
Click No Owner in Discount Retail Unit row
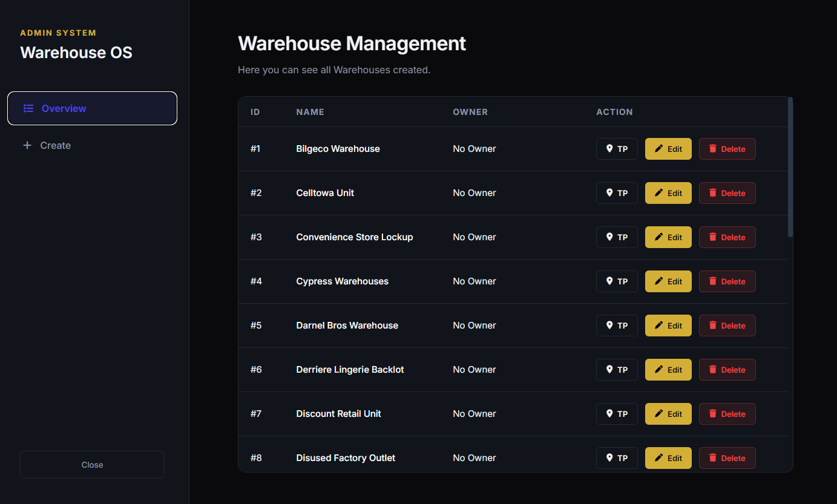(x=474, y=414)
